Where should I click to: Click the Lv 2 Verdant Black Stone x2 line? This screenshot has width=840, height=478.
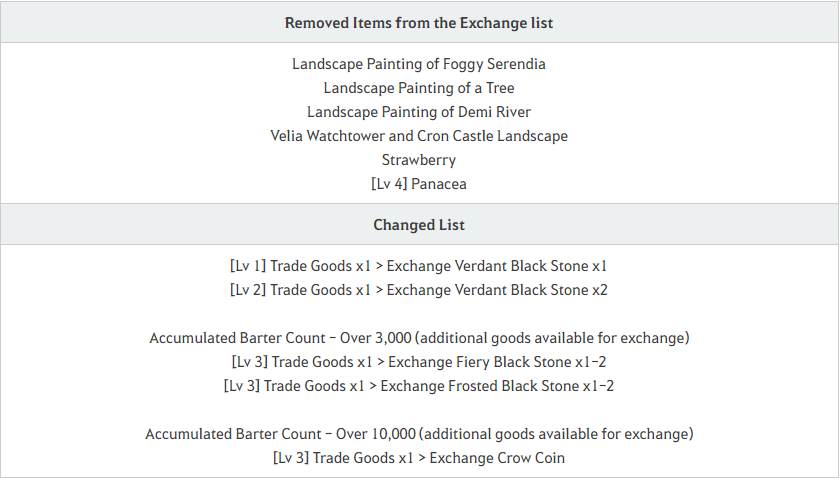click(x=418, y=290)
